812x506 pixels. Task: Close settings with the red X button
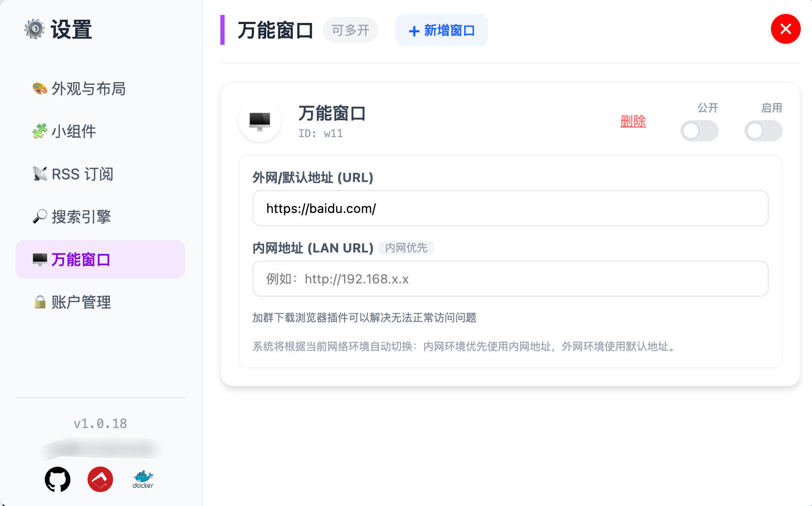point(785,29)
